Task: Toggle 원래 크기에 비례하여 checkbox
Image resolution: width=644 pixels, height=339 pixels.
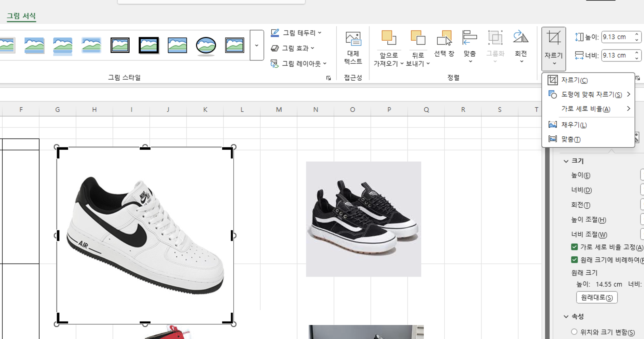Action: 574,260
